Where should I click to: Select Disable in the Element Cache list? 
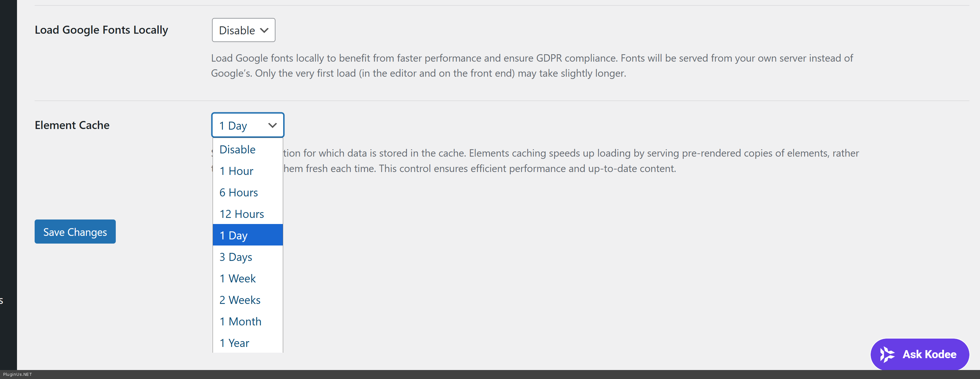pyautogui.click(x=238, y=150)
